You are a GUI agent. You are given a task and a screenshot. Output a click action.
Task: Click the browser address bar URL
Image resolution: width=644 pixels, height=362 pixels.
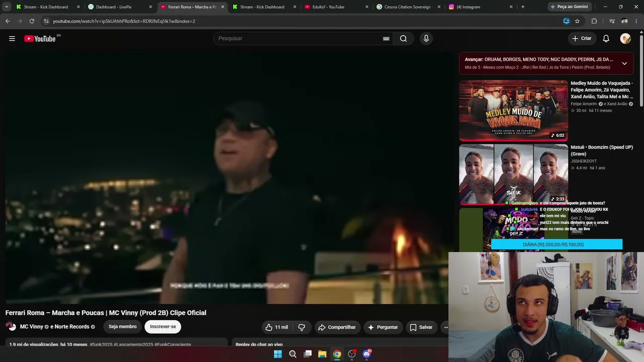click(x=124, y=21)
